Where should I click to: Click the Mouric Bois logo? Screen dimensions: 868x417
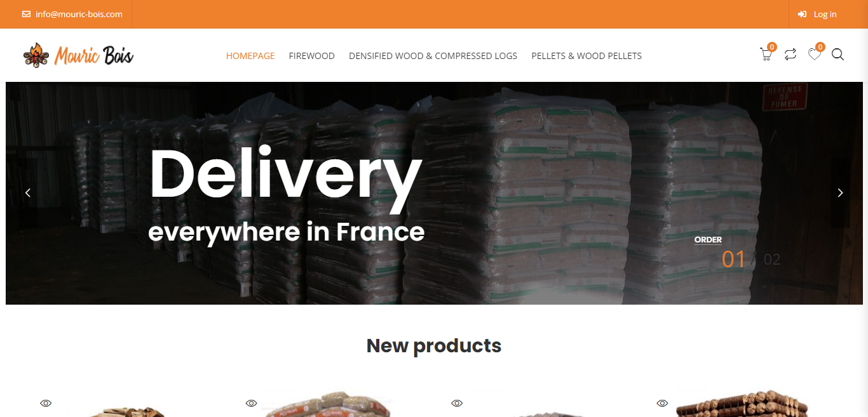point(78,55)
